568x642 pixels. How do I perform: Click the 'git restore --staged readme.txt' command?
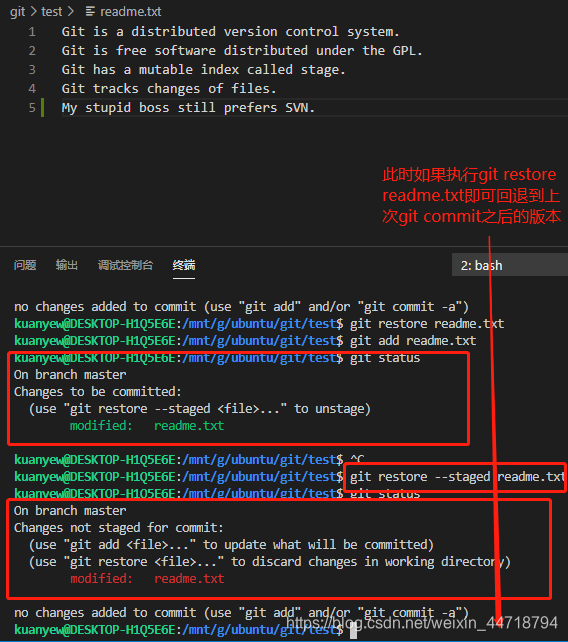pyautogui.click(x=457, y=477)
